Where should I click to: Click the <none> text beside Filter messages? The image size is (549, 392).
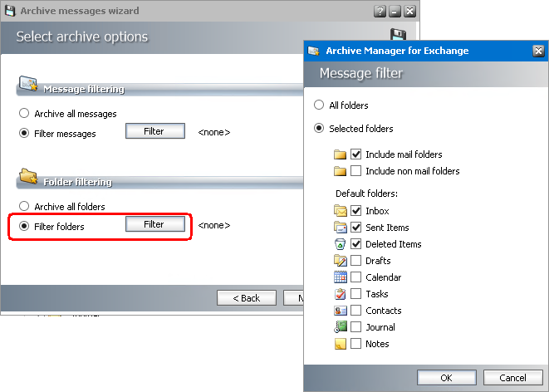click(x=214, y=132)
